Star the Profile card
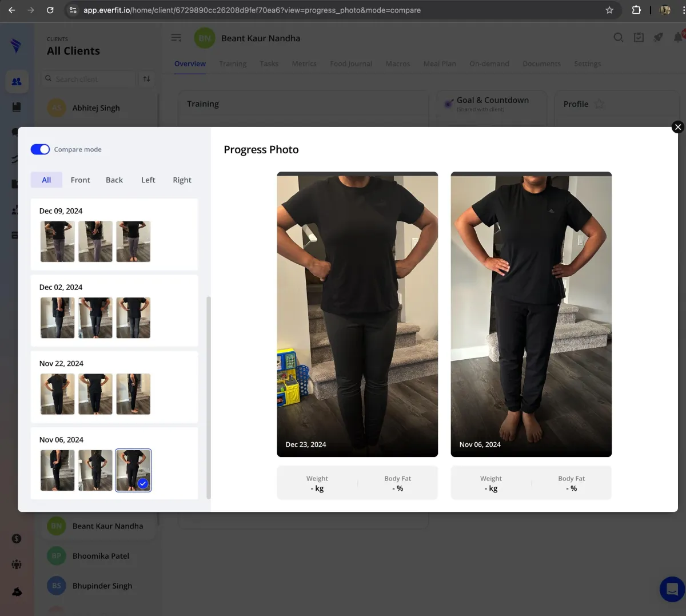 pyautogui.click(x=599, y=104)
